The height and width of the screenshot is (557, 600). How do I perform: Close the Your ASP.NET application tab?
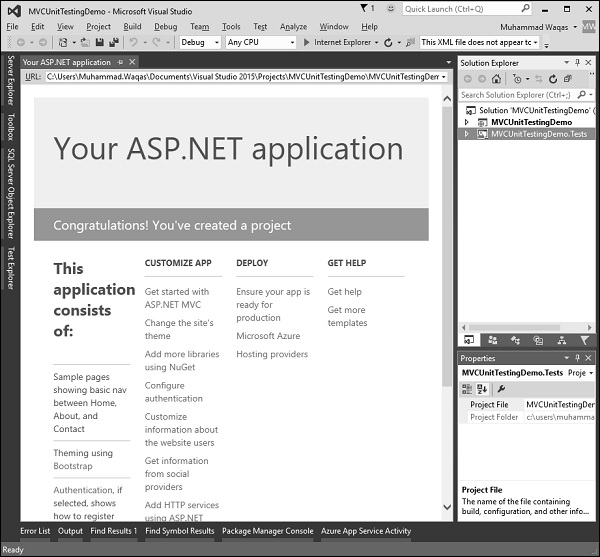132,62
